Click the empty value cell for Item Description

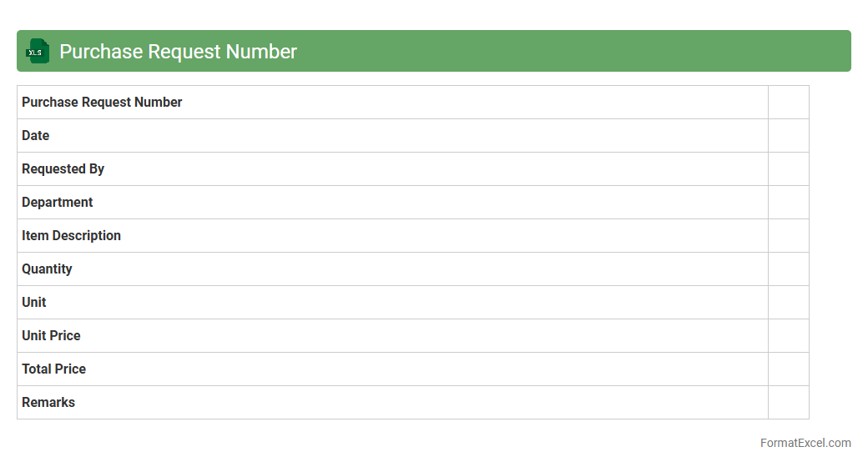[788, 235]
